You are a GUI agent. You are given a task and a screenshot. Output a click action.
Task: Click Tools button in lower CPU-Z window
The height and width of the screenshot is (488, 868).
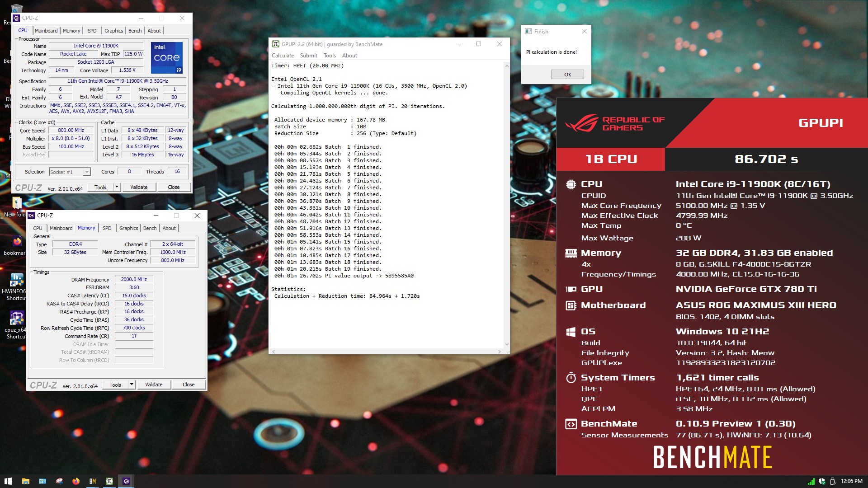tap(115, 385)
